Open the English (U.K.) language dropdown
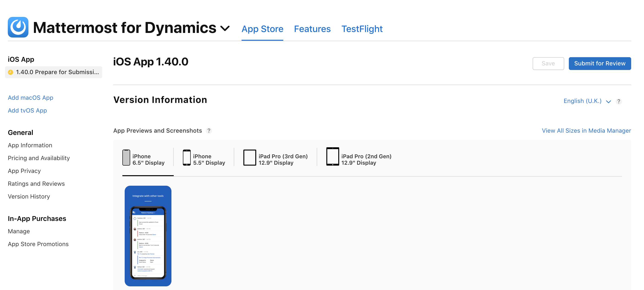The width and height of the screenshot is (644, 290). pos(587,101)
